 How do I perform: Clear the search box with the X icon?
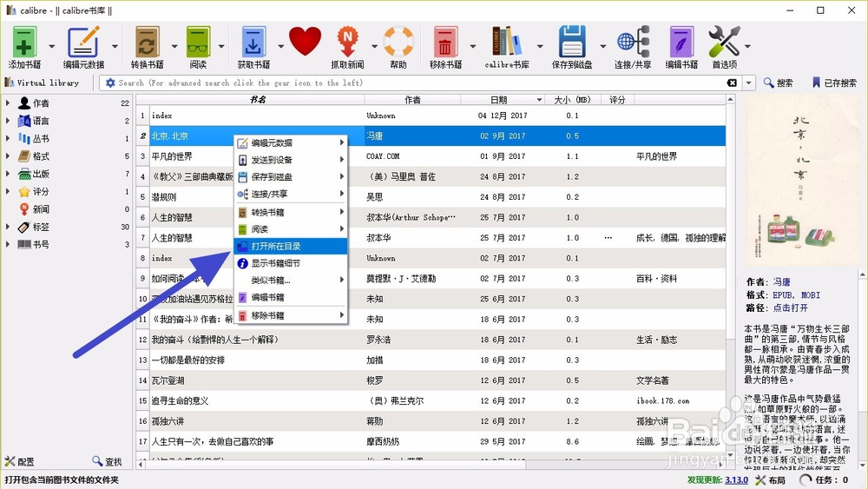coord(732,83)
